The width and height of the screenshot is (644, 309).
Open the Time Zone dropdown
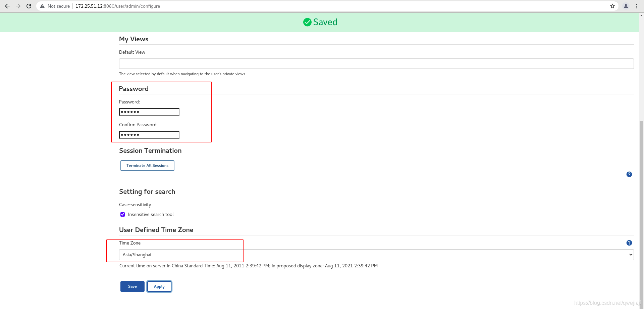[376, 255]
